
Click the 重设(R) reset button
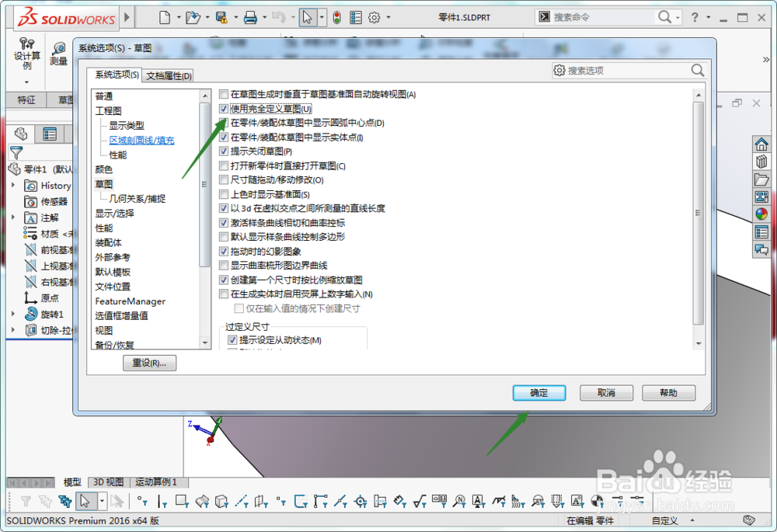148,363
